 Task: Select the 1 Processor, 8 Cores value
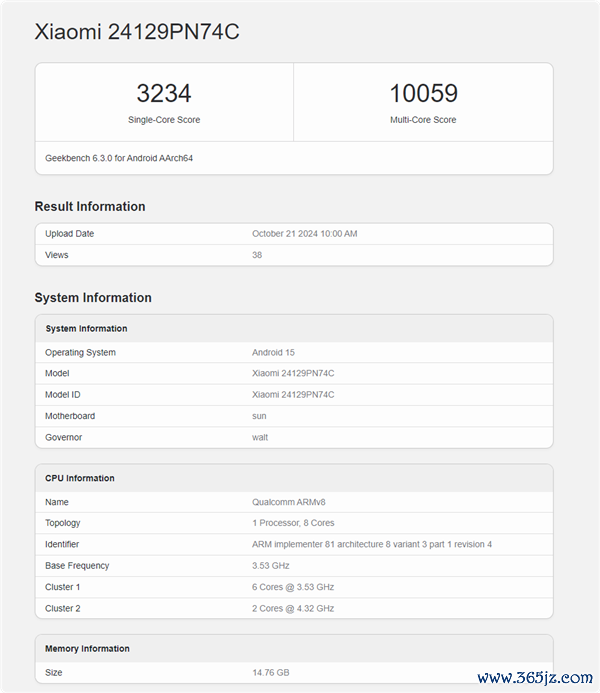click(x=293, y=523)
